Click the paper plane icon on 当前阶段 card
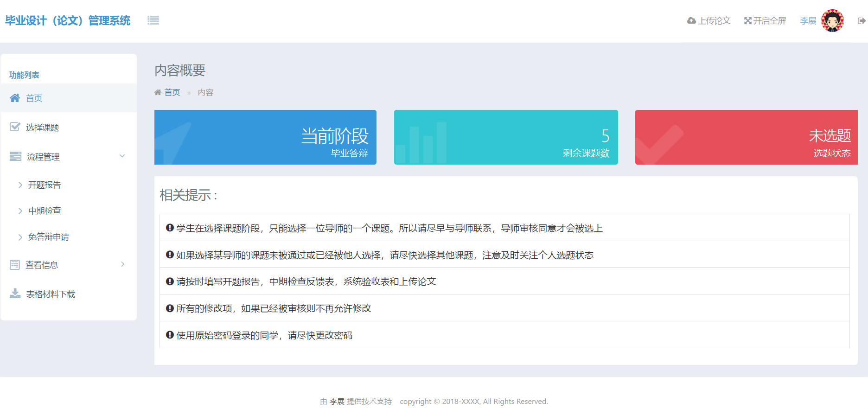This screenshot has width=868, height=409. click(173, 143)
